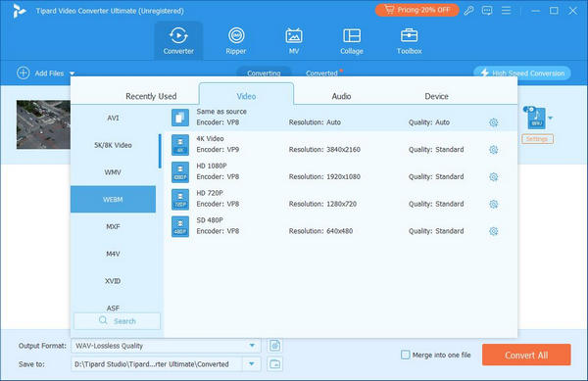The image size is (588, 381).
Task: Select 5K/8K Video in the format list
Action: (113, 145)
